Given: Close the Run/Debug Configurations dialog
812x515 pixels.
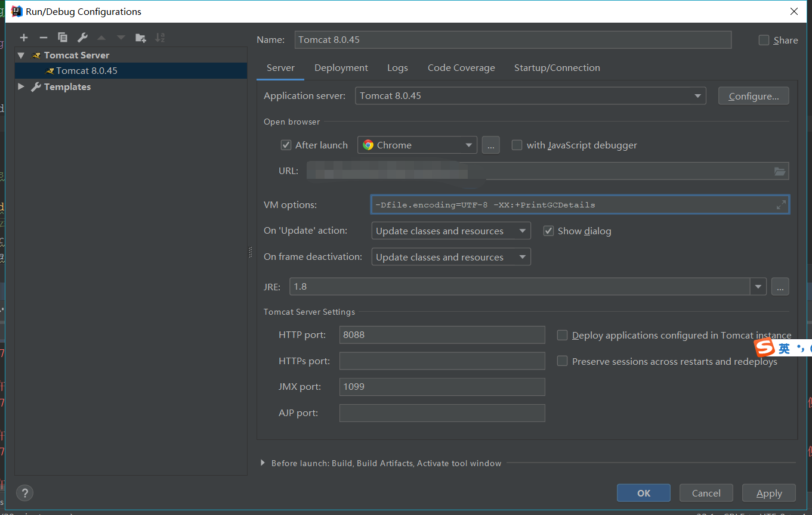Looking at the screenshot, I should [x=794, y=11].
